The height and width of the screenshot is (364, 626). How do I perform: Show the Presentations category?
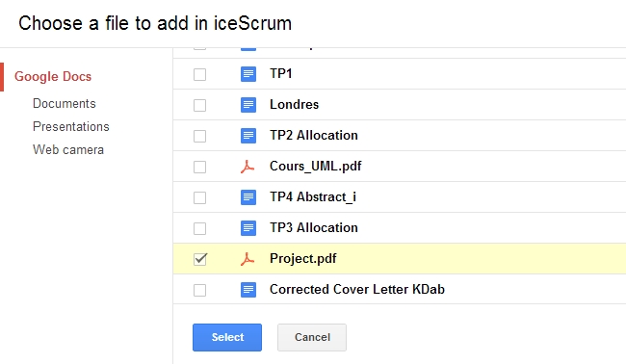point(71,126)
